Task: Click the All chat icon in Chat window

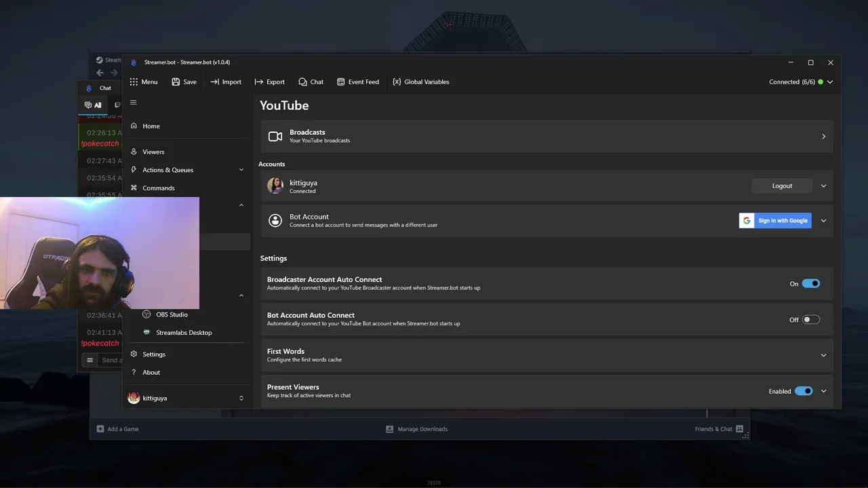Action: click(88, 105)
